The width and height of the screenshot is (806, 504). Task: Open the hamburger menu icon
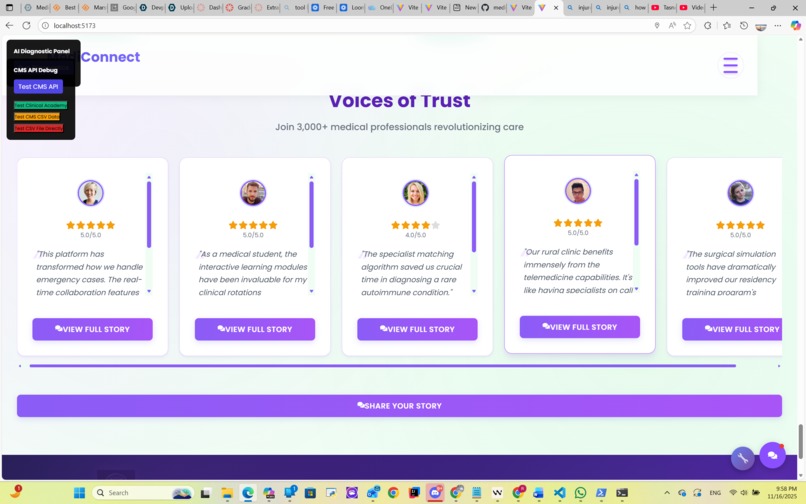point(730,65)
